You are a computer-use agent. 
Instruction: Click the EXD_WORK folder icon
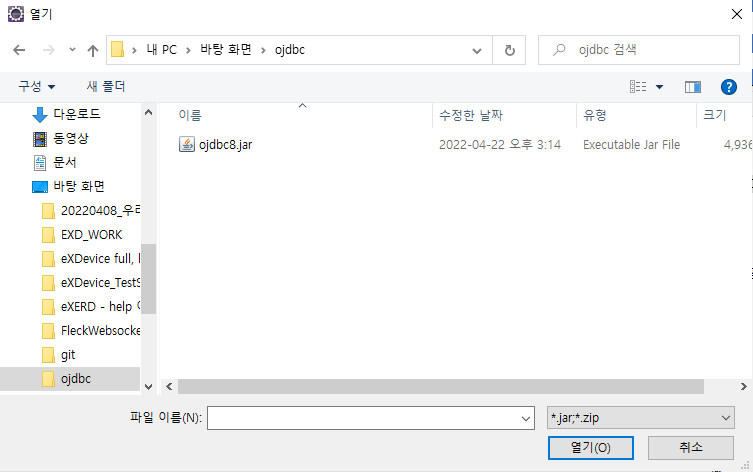click(x=48, y=235)
